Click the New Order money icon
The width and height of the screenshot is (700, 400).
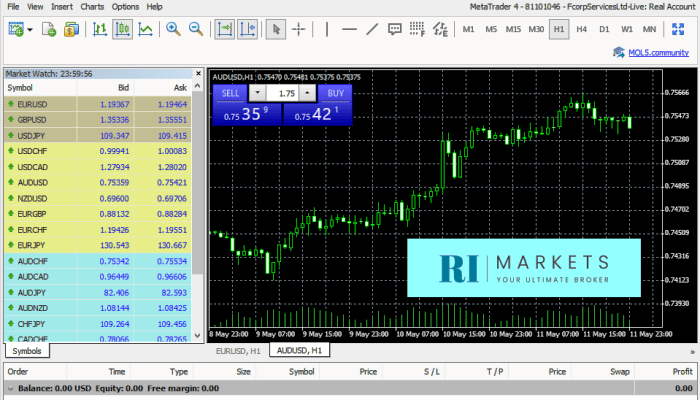71,29
